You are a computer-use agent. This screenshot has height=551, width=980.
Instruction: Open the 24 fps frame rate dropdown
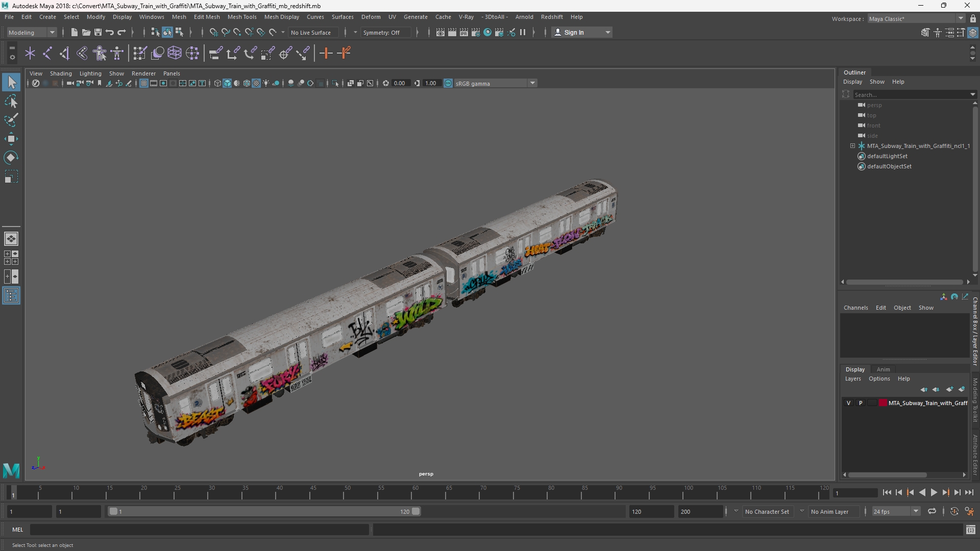point(896,511)
